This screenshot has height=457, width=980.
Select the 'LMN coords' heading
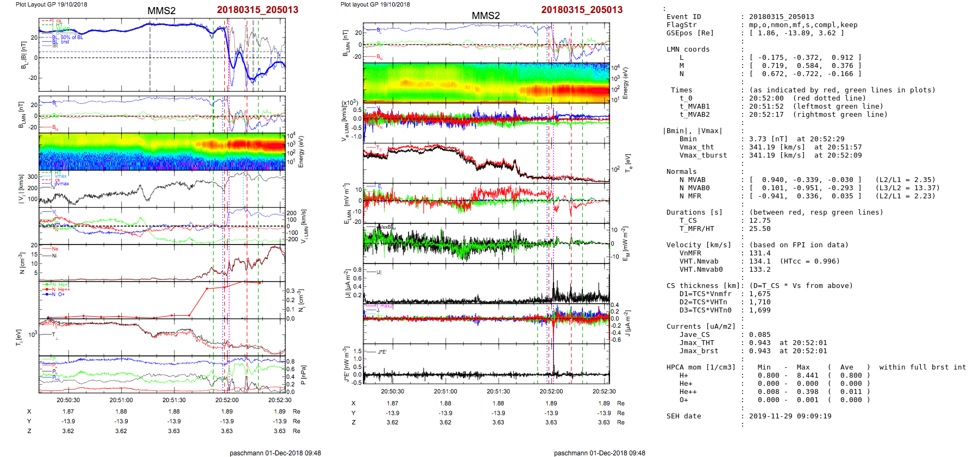(688, 49)
